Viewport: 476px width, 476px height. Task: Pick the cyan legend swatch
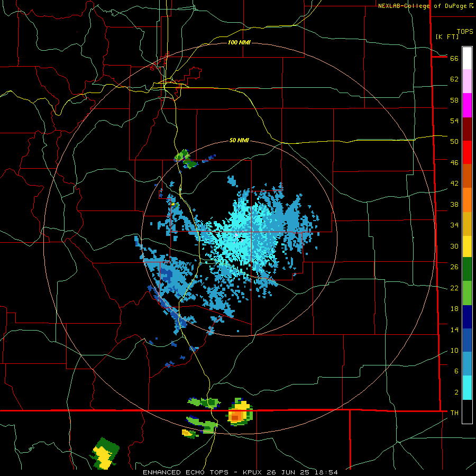click(x=467, y=388)
